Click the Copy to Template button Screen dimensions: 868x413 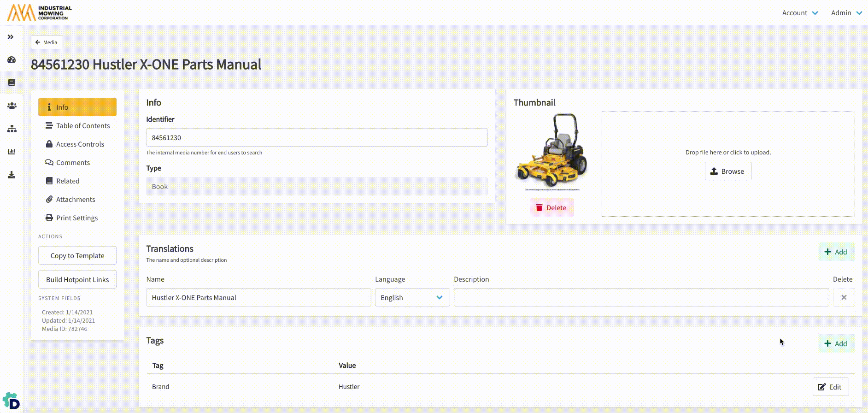click(77, 255)
